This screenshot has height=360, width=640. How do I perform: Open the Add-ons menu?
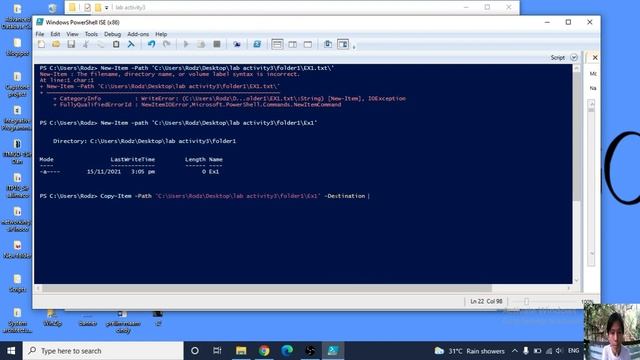pos(138,34)
